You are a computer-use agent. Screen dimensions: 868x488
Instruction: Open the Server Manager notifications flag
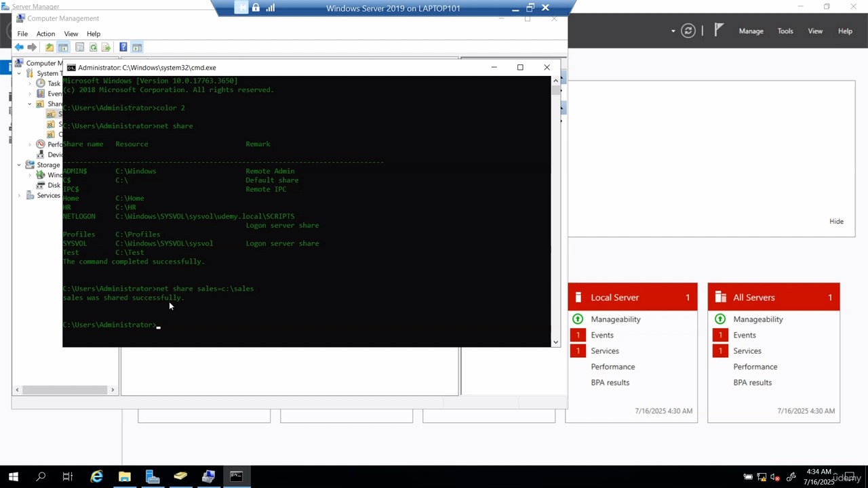(x=719, y=30)
